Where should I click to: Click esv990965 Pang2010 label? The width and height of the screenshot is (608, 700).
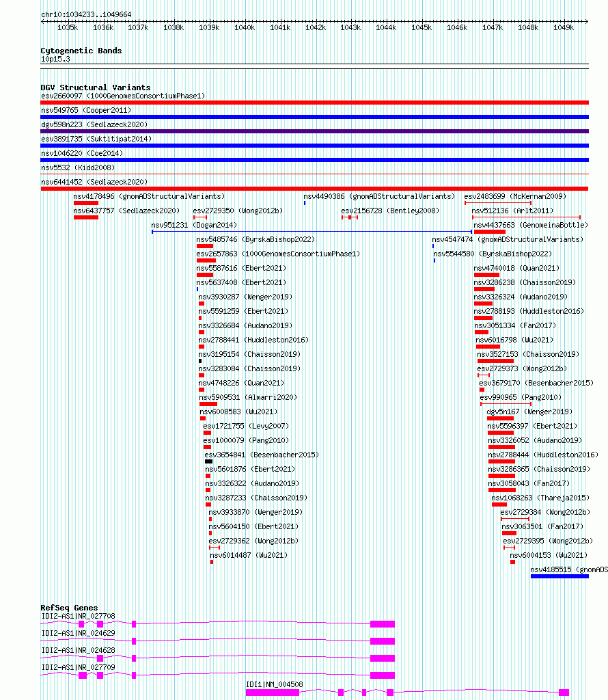pyautogui.click(x=521, y=397)
